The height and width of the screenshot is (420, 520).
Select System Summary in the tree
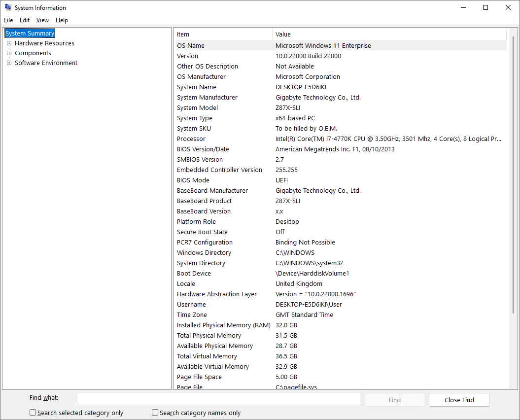[30, 33]
